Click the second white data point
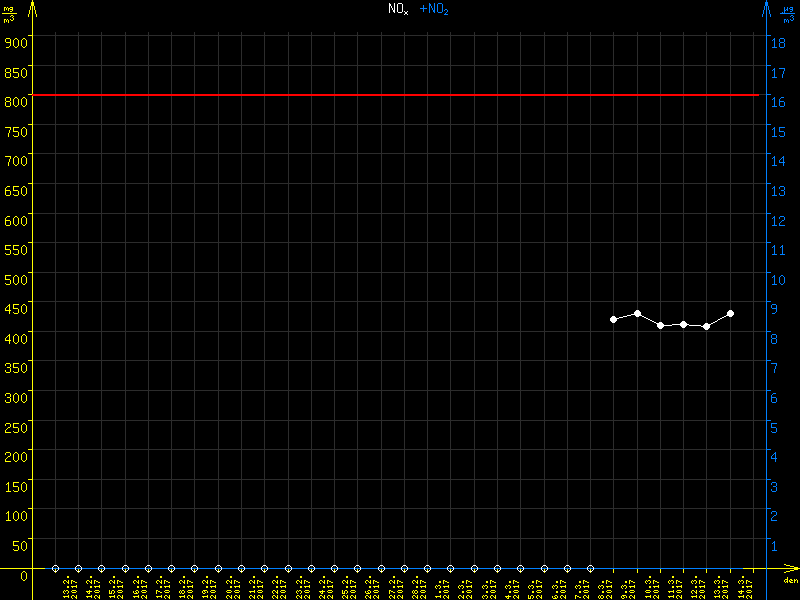Image resolution: width=800 pixels, height=600 pixels. [x=637, y=313]
